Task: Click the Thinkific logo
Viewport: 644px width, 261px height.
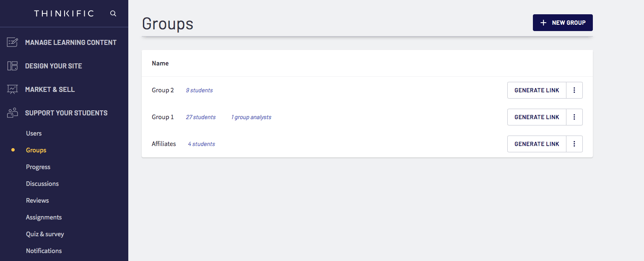Action: (x=64, y=13)
